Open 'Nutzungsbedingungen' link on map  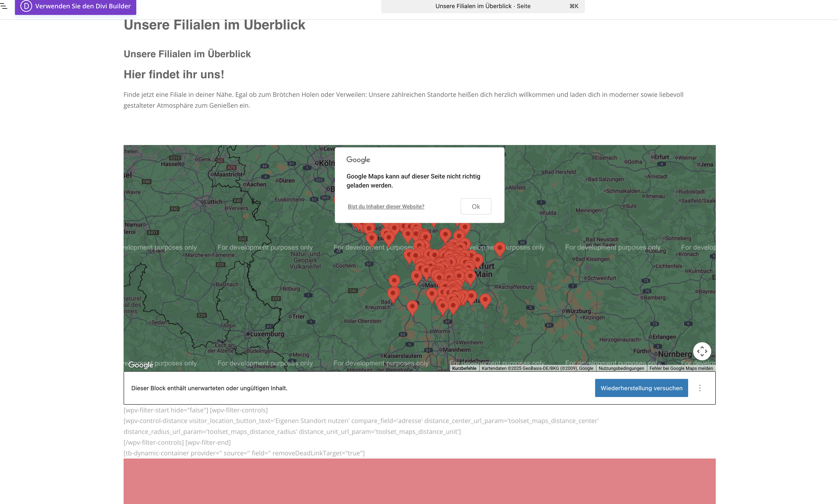621,368
